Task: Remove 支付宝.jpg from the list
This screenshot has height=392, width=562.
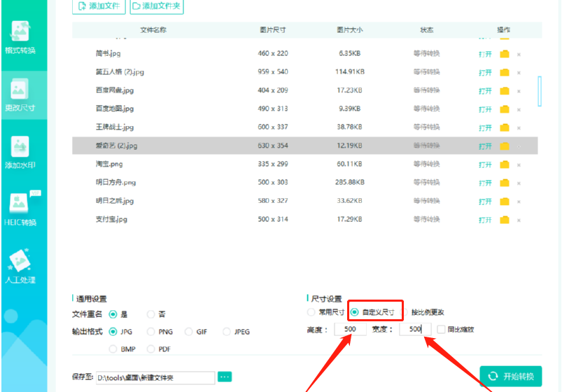Action: pos(519,220)
